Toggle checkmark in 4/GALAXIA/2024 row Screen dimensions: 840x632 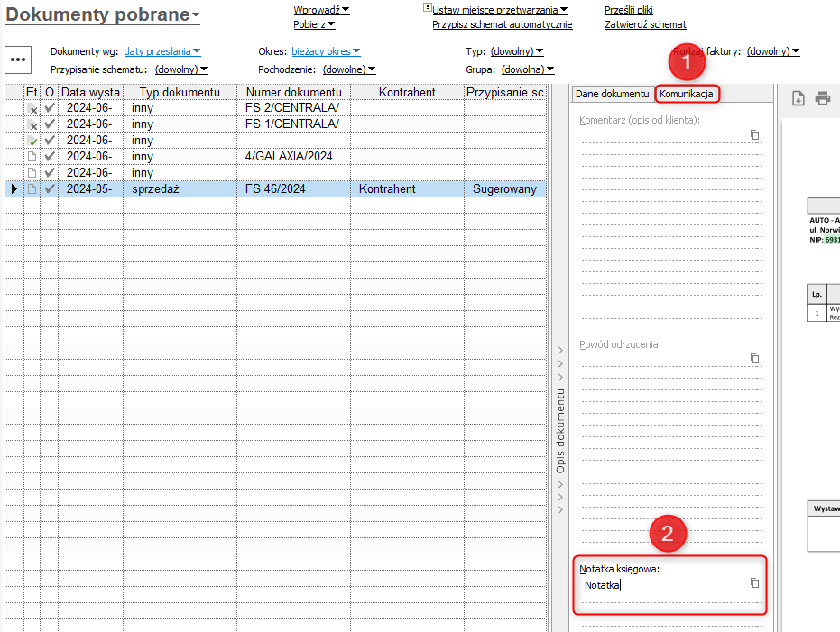[x=50, y=156]
